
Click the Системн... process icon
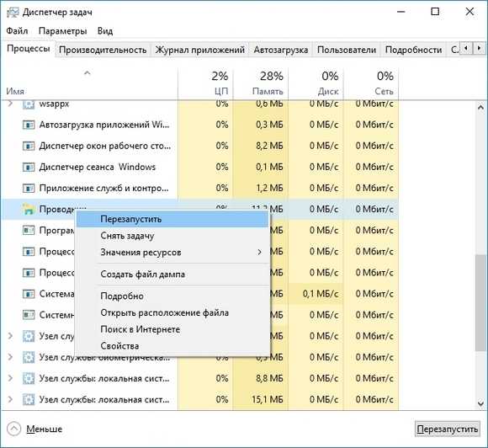coord(29,315)
